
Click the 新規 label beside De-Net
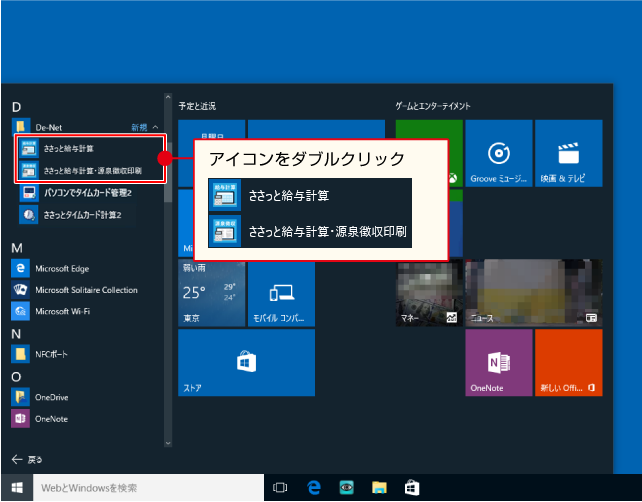pyautogui.click(x=139, y=127)
